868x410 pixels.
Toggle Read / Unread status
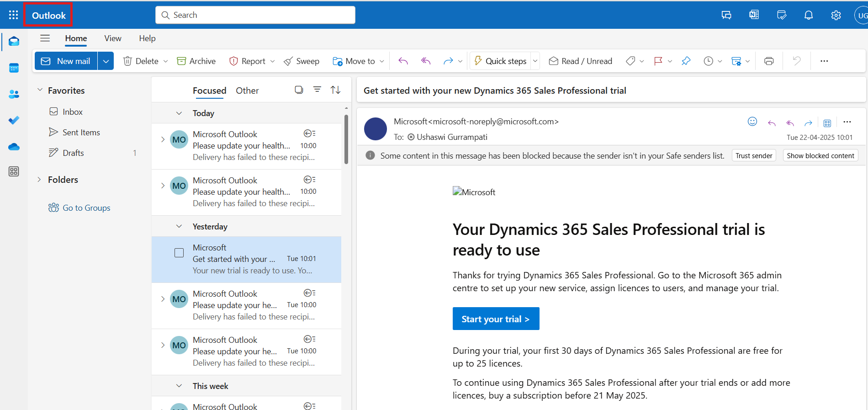point(580,61)
